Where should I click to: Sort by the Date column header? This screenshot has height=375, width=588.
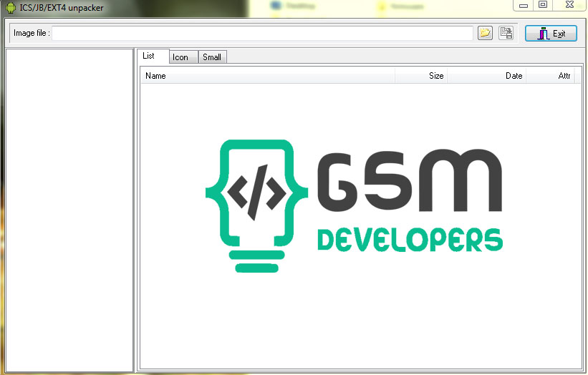point(487,76)
